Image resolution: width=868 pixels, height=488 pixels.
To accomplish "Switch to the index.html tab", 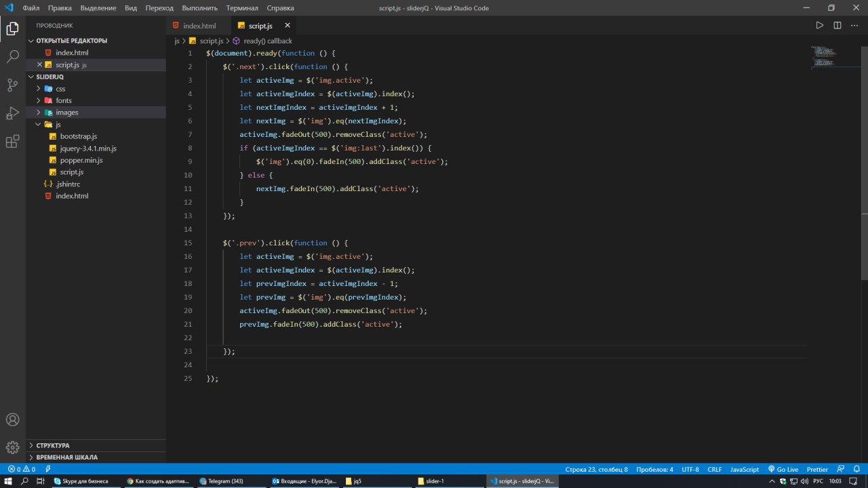I will pos(199,26).
